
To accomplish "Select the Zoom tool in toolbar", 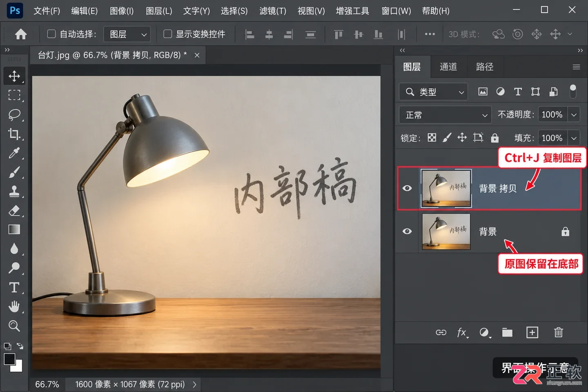I will [14, 326].
